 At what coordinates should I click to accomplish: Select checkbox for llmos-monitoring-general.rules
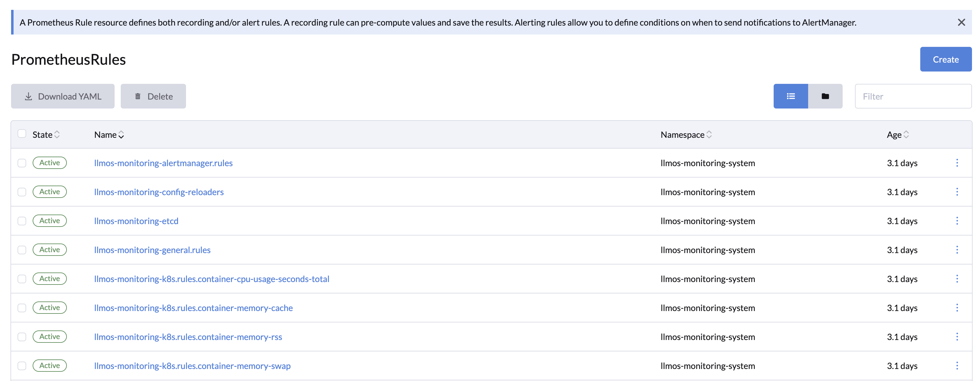coord(22,250)
